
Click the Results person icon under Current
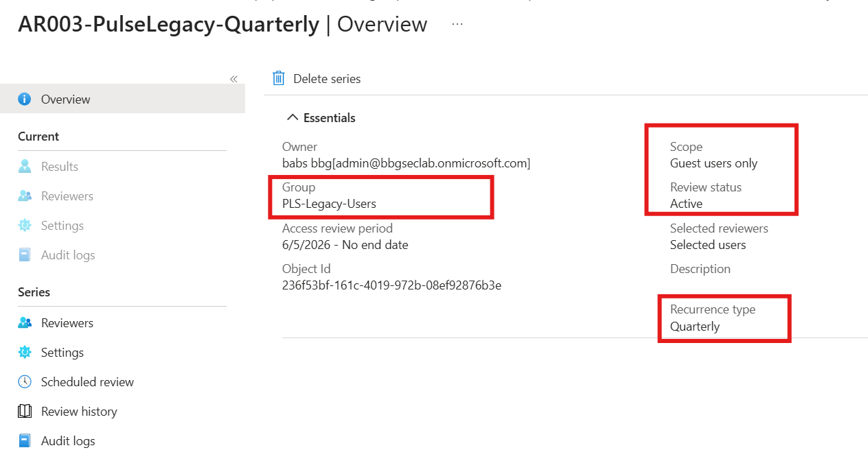[x=25, y=167]
